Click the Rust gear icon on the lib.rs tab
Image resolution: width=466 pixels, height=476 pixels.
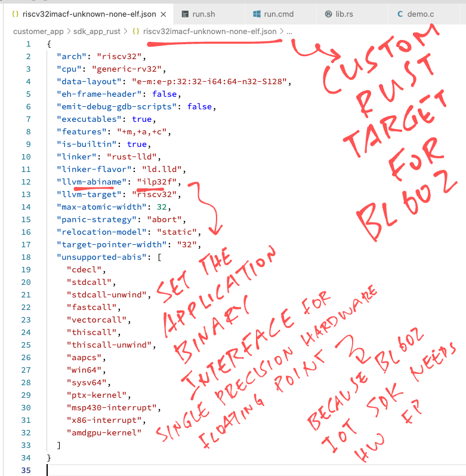pos(328,14)
